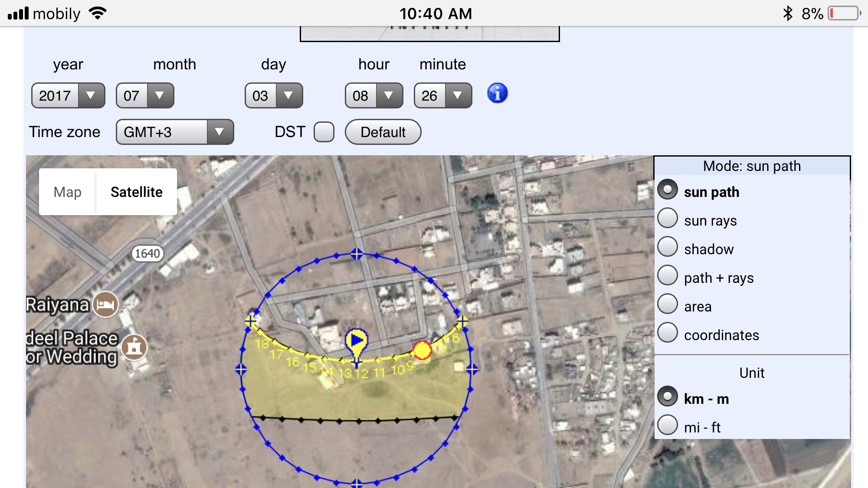Click the Raiyana hotel map icon
868x488 pixels.
pos(105,305)
